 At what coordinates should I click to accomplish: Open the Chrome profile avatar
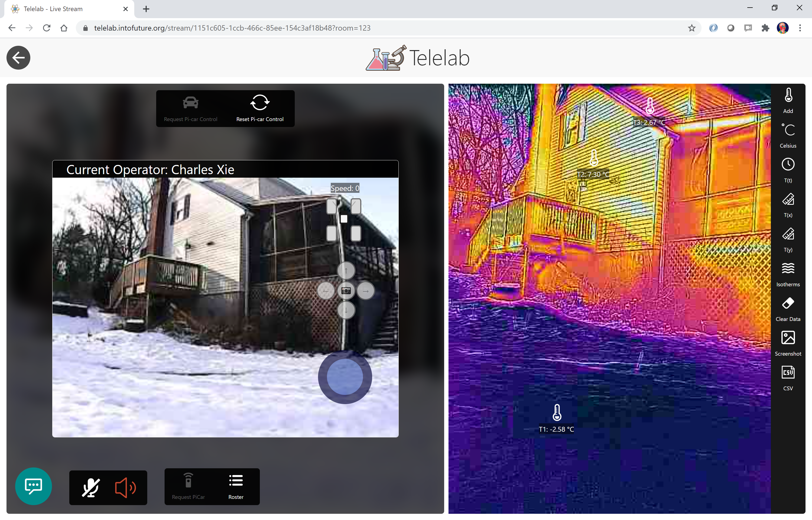783,28
